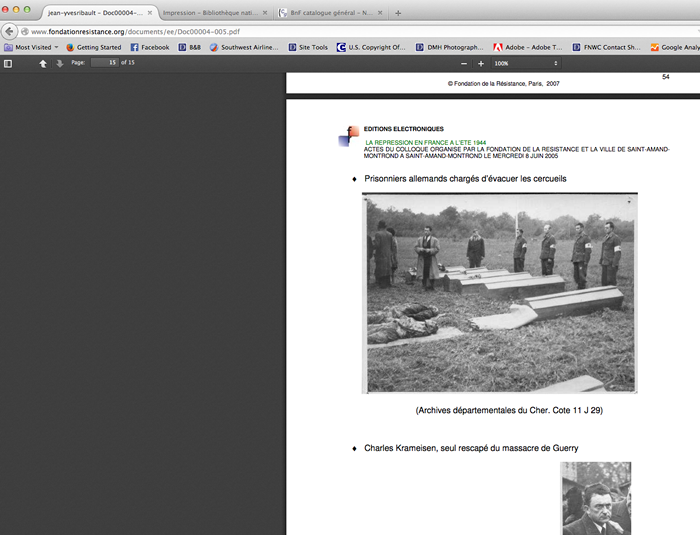Open a new browser tab
The image size is (700, 535).
[398, 13]
